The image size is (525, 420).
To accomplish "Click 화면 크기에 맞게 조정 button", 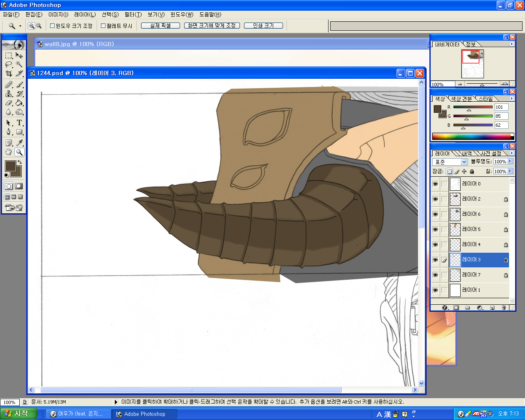I will pyautogui.click(x=212, y=25).
